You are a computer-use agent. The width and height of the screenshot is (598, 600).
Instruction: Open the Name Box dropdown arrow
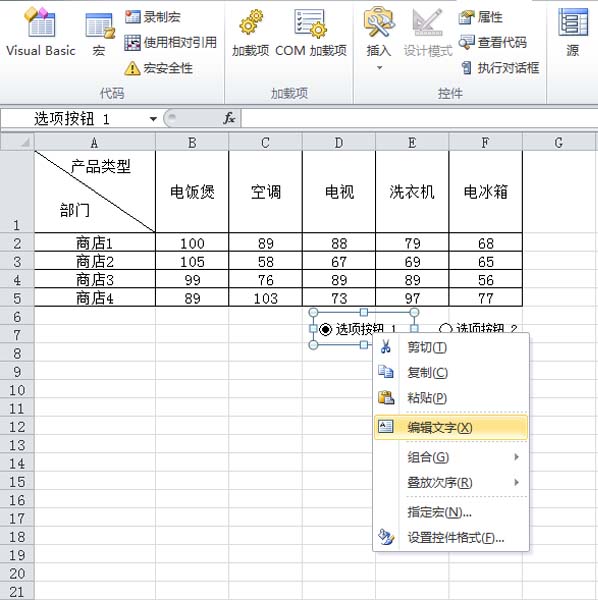point(153,119)
